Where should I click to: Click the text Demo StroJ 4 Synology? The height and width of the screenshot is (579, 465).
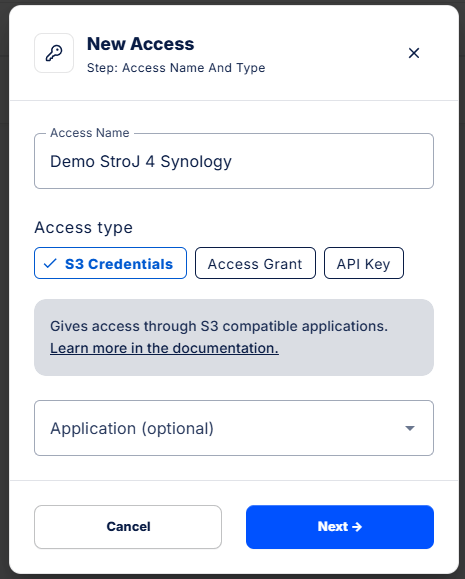pyautogui.click(x=141, y=162)
